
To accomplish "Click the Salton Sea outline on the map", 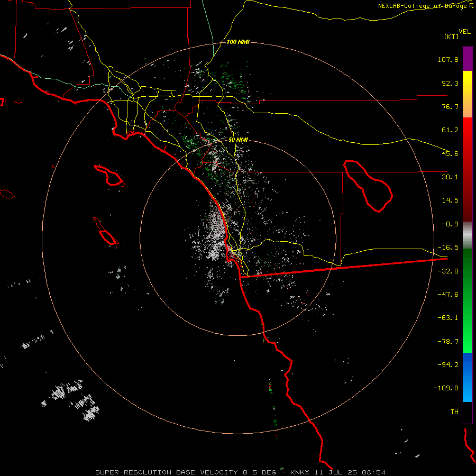I will [368, 186].
